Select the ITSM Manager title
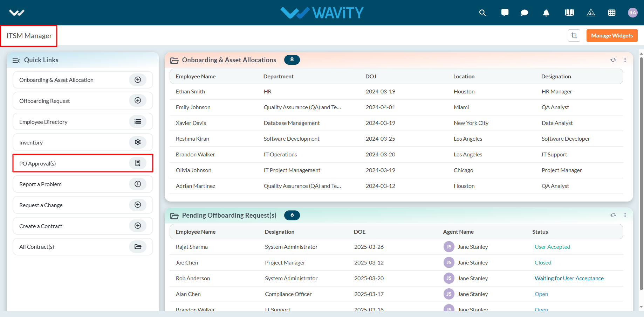This screenshot has width=644, height=317. click(29, 36)
